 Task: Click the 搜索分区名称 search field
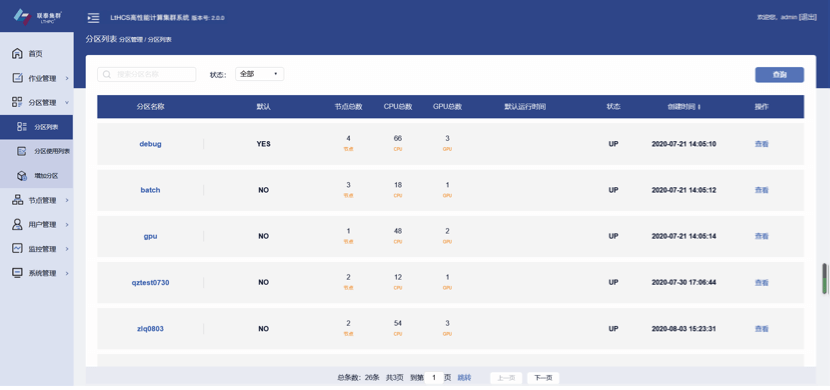[147, 75]
